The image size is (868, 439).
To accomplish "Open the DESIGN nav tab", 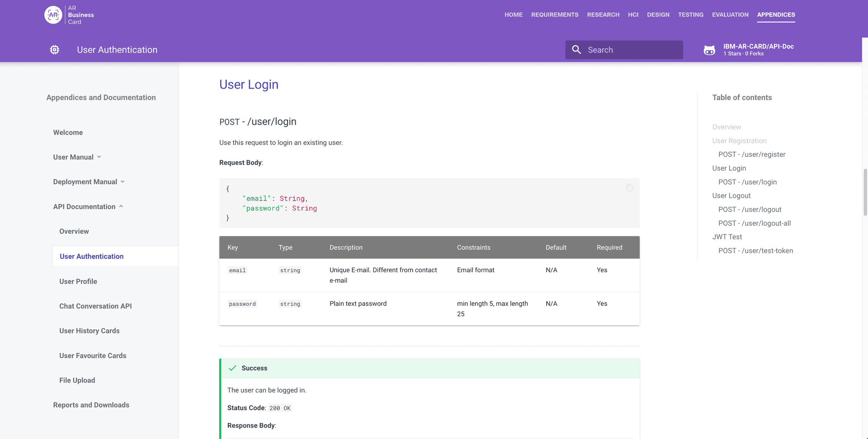I will (658, 15).
